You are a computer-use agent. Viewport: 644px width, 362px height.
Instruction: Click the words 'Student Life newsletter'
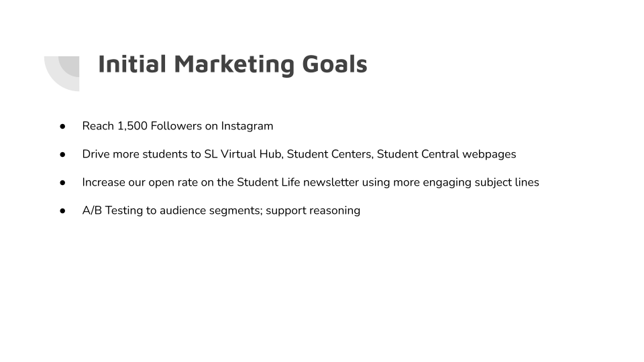coord(298,182)
